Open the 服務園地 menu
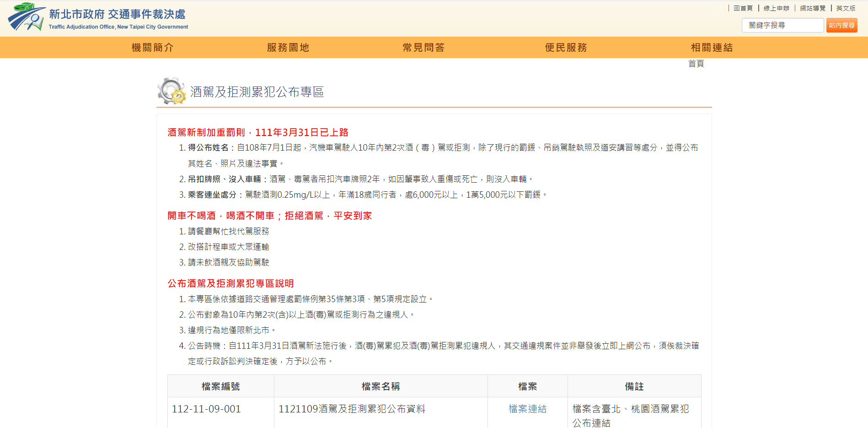This screenshot has height=428, width=868. [x=288, y=48]
